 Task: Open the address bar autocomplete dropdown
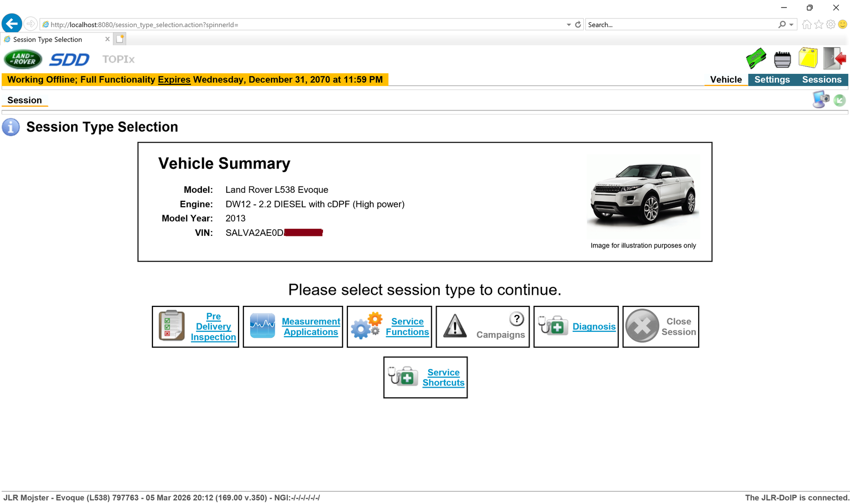568,24
